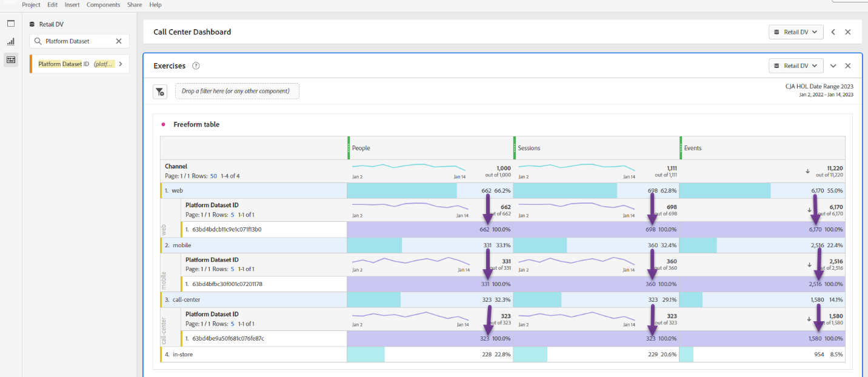Image resolution: width=868 pixels, height=377 pixels.
Task: Open Retail DV dropdown in Call Center Dashboard
Action: tap(796, 32)
